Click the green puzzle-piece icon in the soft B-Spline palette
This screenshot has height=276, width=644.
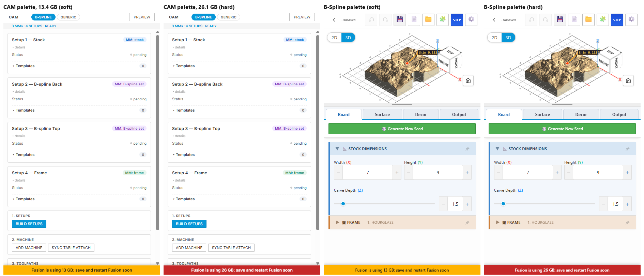coord(443,20)
